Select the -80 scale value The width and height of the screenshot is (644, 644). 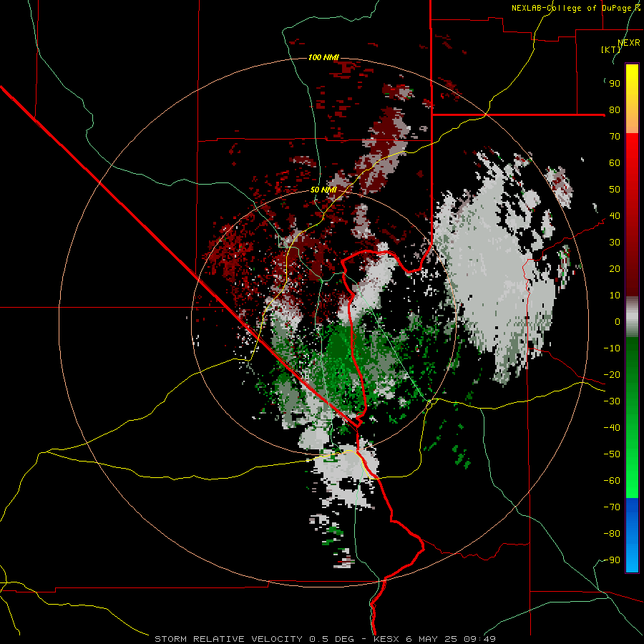[x=612, y=534]
